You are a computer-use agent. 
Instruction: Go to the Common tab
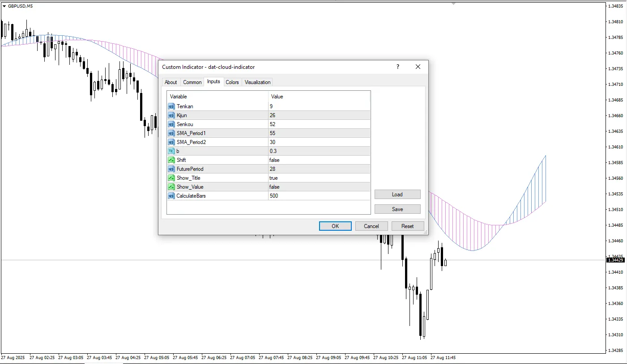point(192,82)
